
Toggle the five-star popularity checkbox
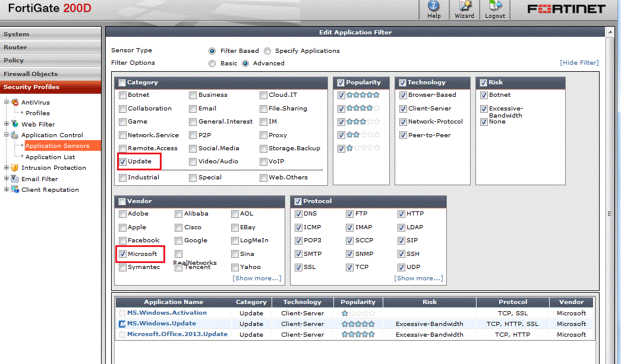pyautogui.click(x=341, y=95)
